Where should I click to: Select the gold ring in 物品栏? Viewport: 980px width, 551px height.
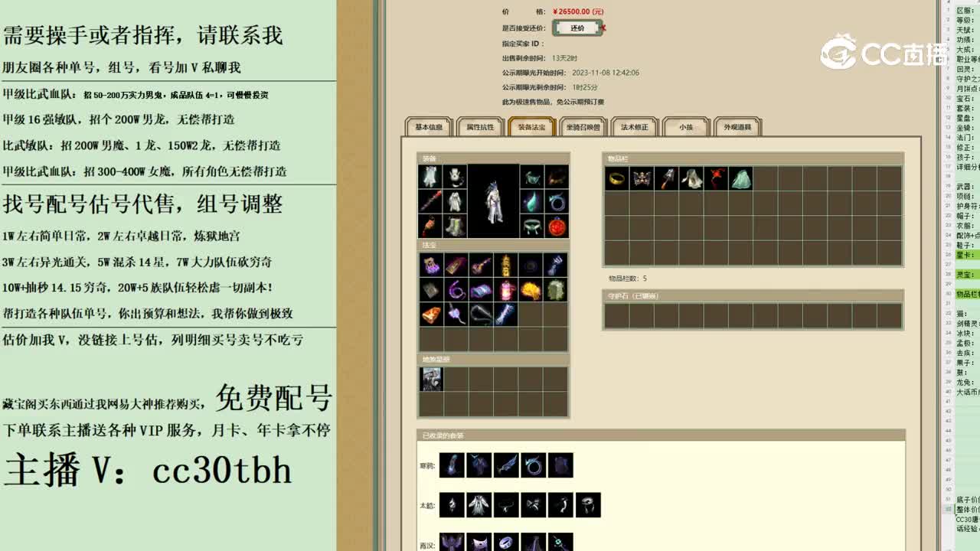click(616, 178)
